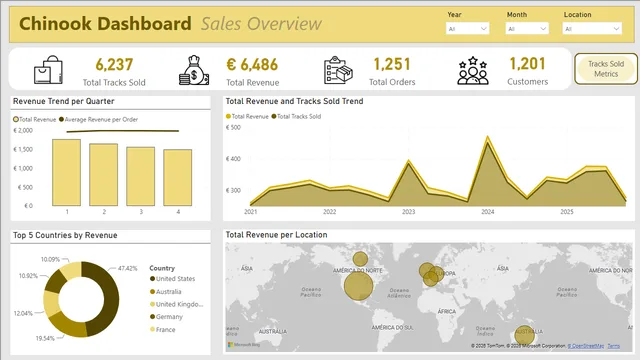This screenshot has height=360, width=640.
Task: Click the 12.04% data label
Action: [x=23, y=313]
